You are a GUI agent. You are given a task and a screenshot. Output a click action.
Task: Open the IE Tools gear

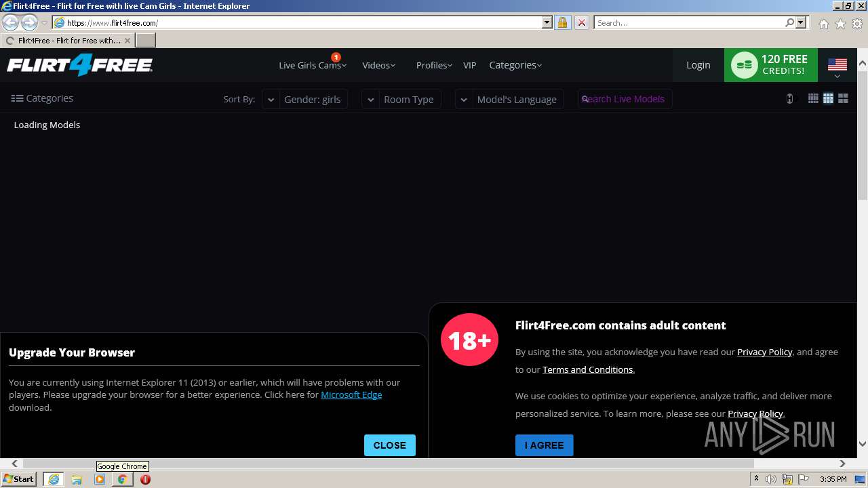(857, 24)
